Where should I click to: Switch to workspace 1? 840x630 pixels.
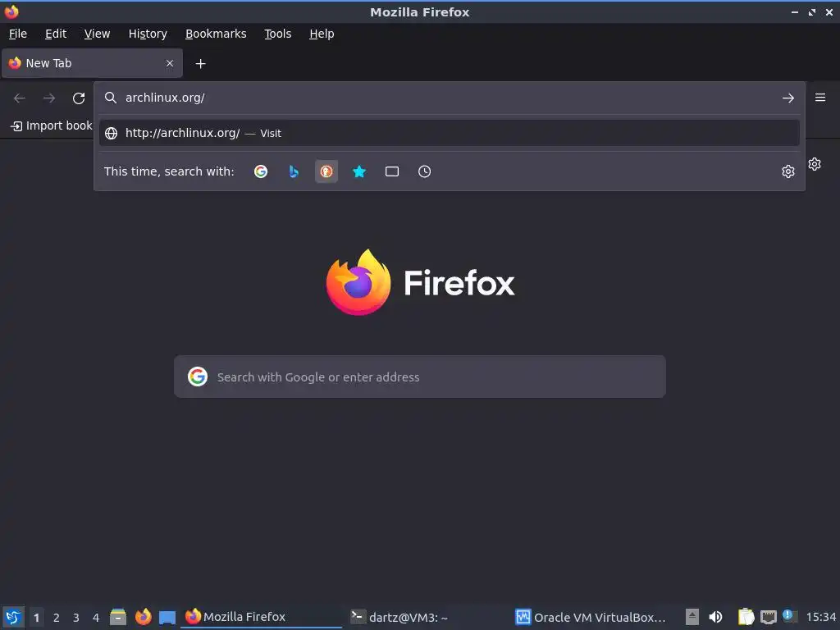tap(36, 618)
